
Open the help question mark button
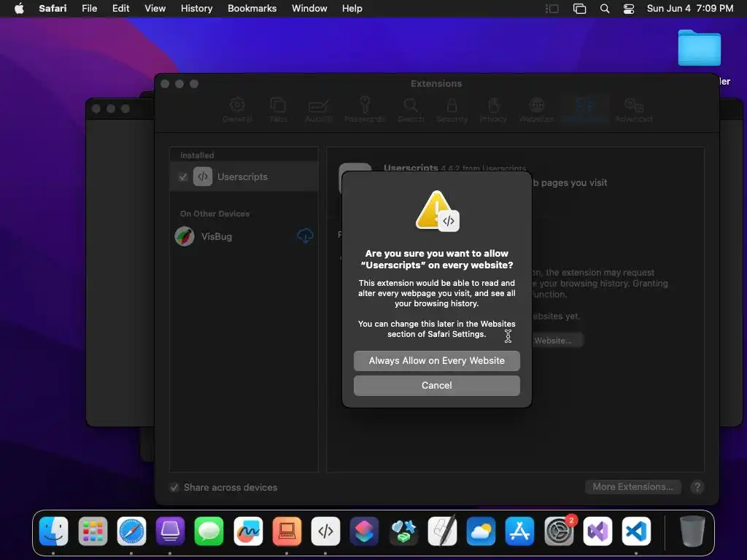pyautogui.click(x=697, y=486)
